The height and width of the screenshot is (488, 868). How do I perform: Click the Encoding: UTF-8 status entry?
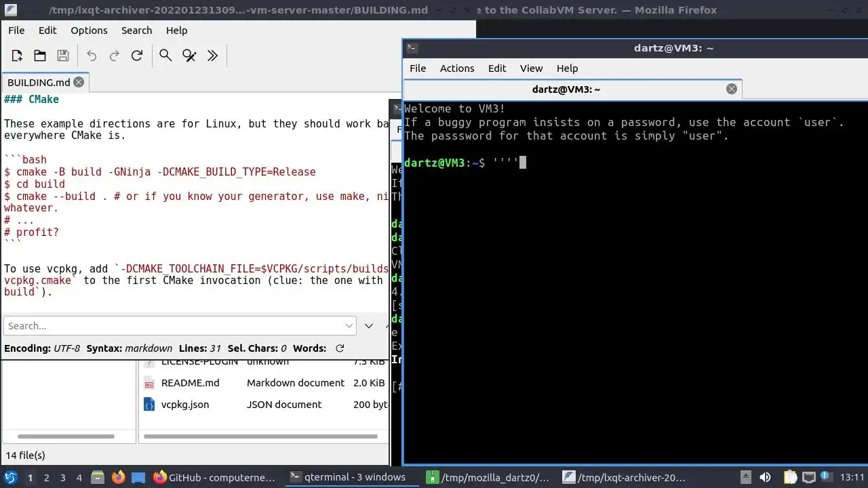point(42,348)
